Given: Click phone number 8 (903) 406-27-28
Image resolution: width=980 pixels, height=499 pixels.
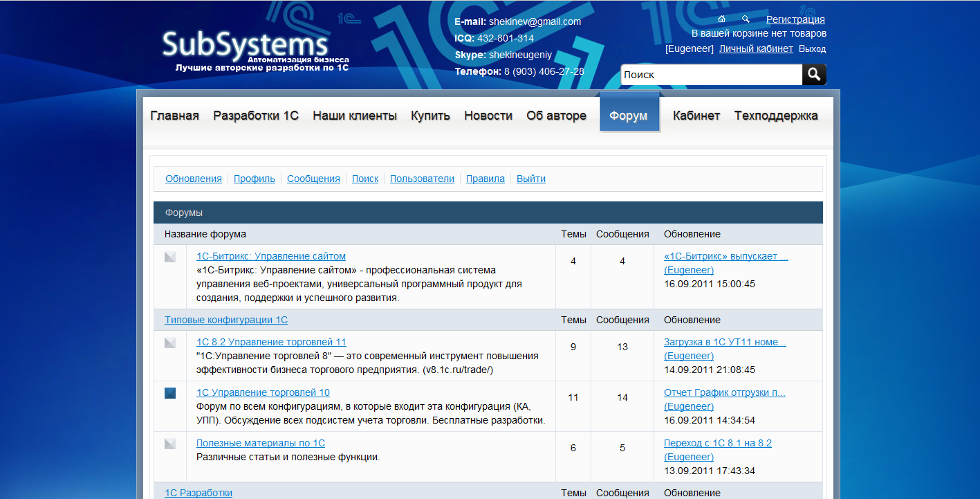Looking at the screenshot, I should (x=544, y=71).
